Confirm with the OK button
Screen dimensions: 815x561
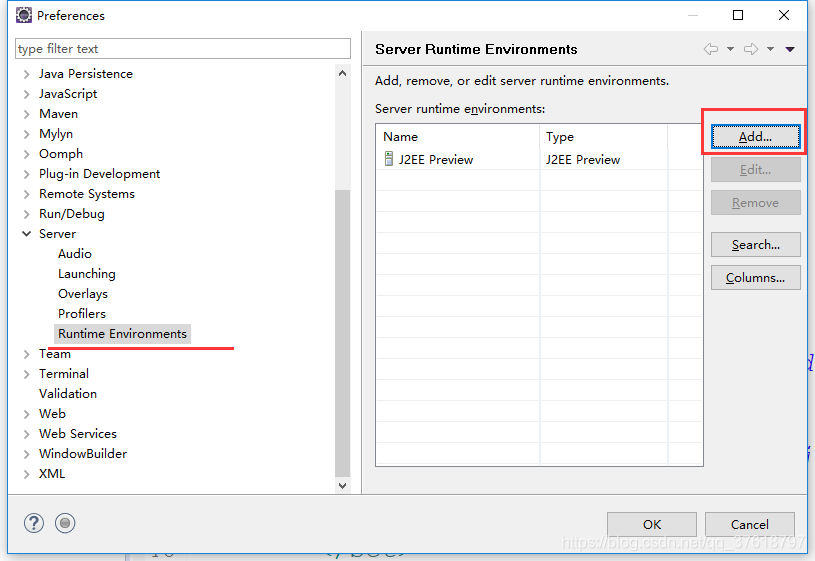[652, 524]
